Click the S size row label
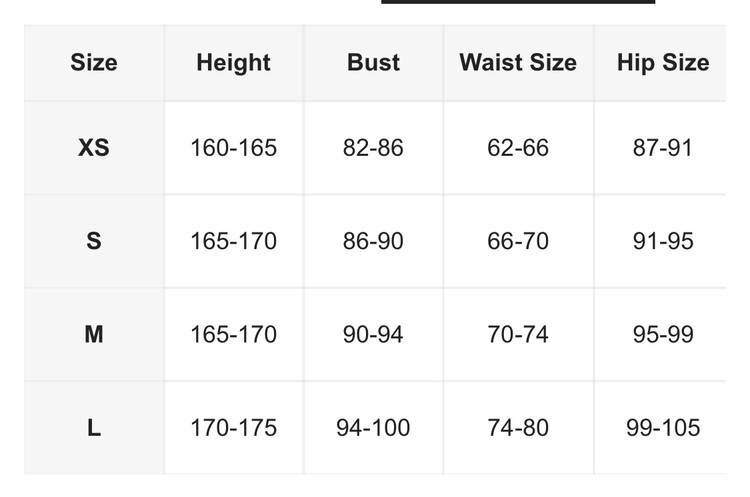750x497 pixels. point(94,241)
